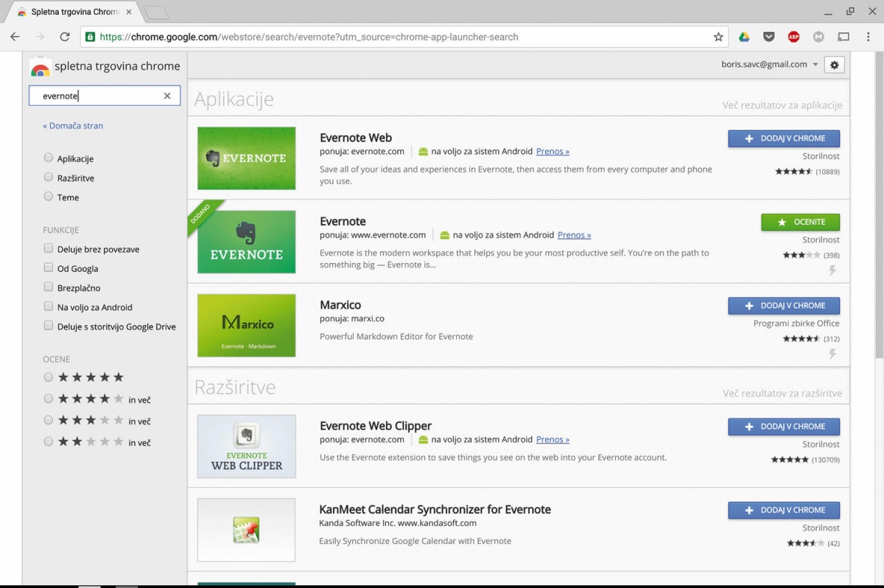Open Evernote Web Clipper title
Viewport: 884px width, 588px height.
pyautogui.click(x=376, y=426)
